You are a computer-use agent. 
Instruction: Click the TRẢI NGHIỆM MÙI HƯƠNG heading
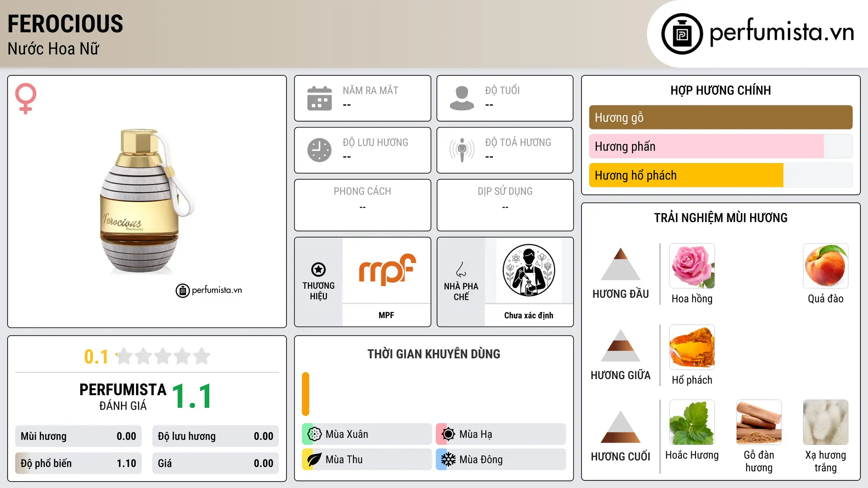[x=721, y=218]
